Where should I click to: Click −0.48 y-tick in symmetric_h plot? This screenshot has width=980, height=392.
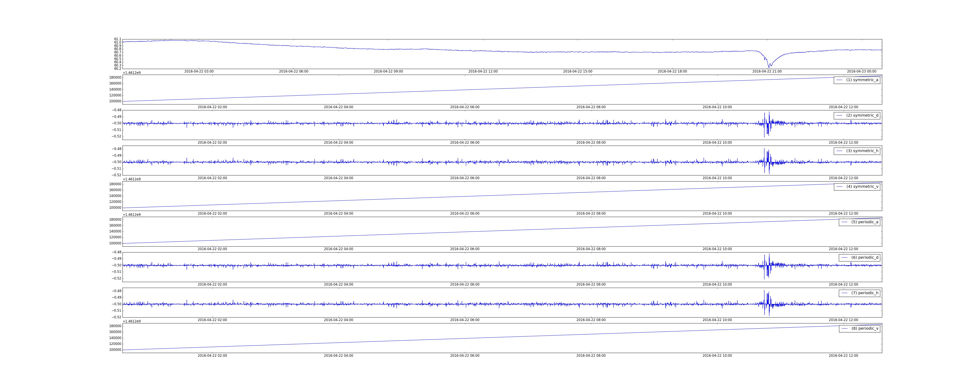(x=116, y=149)
